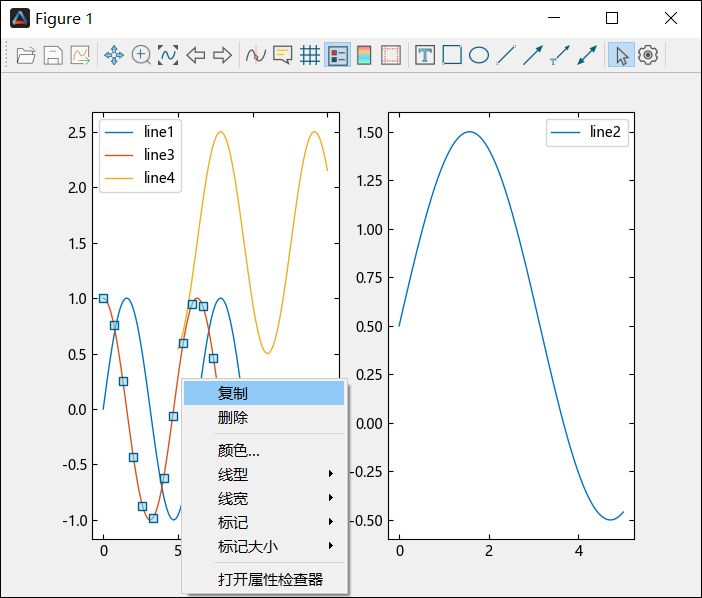Insert a text box annotation
702x598 pixels.
click(425, 56)
